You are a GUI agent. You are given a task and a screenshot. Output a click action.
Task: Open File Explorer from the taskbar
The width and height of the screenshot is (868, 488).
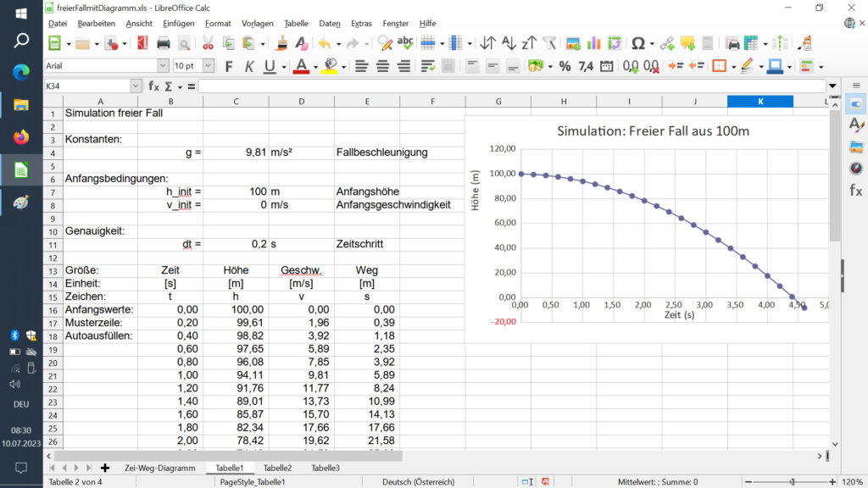click(21, 105)
